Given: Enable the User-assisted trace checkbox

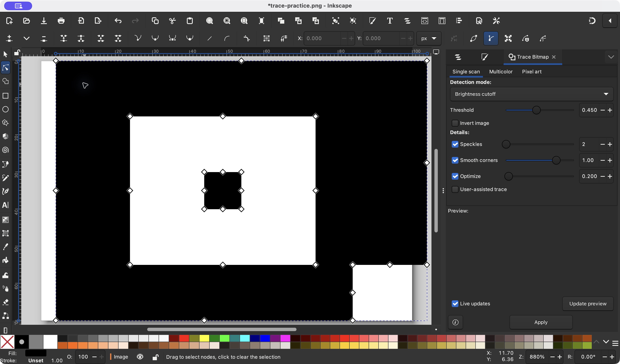Looking at the screenshot, I should pos(455,189).
